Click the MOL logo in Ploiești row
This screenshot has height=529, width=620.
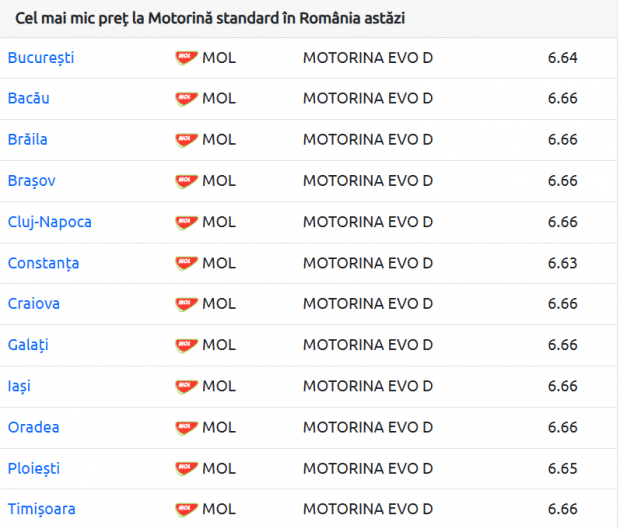coord(187,469)
